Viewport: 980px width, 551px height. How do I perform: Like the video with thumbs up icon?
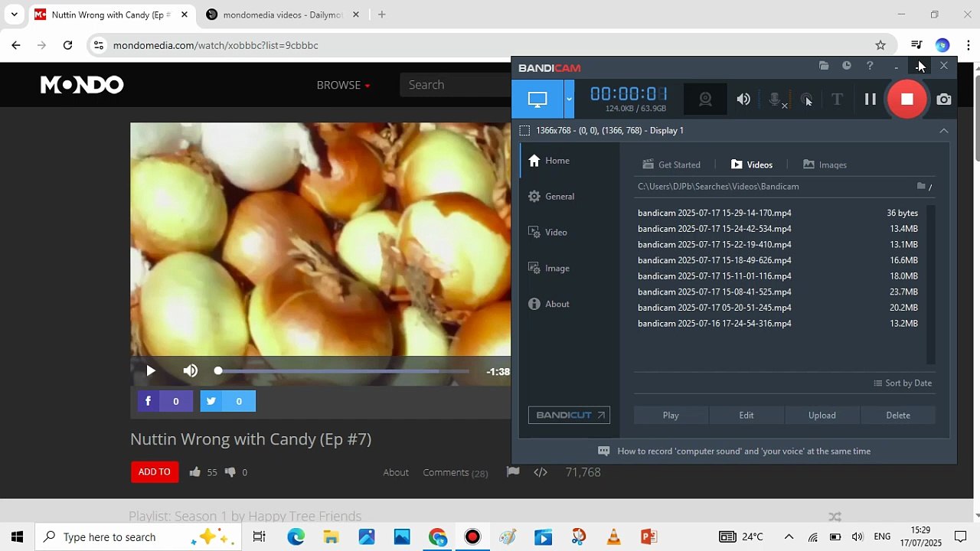pos(195,472)
